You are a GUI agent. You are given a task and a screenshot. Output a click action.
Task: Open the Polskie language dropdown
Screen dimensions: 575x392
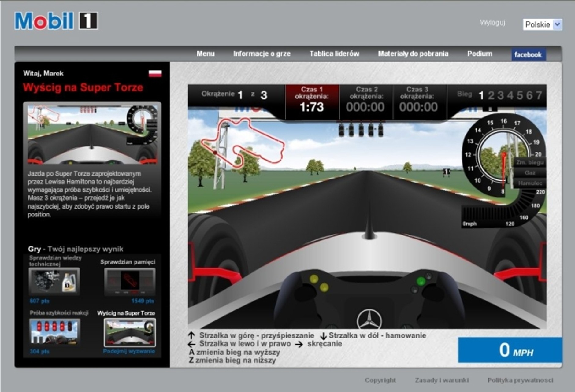pos(542,24)
